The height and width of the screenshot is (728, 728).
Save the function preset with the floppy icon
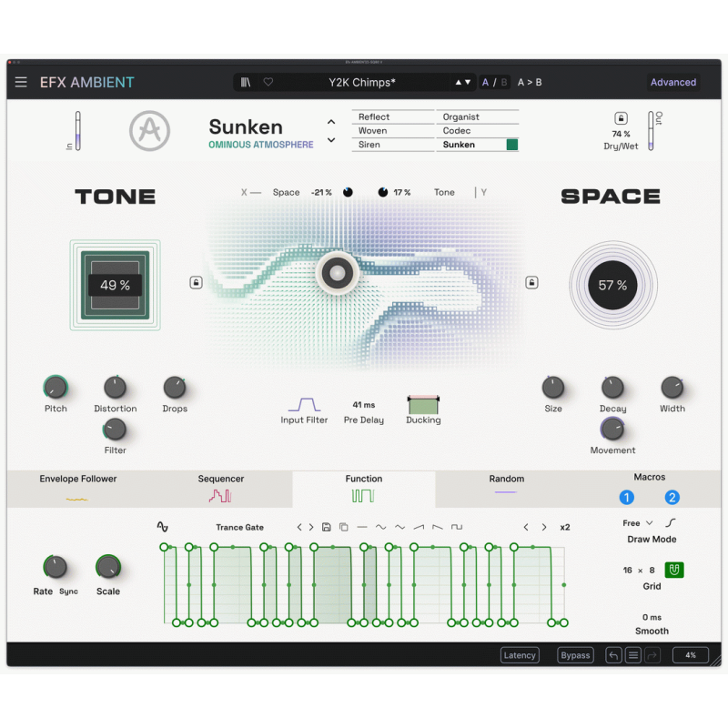pyautogui.click(x=327, y=527)
